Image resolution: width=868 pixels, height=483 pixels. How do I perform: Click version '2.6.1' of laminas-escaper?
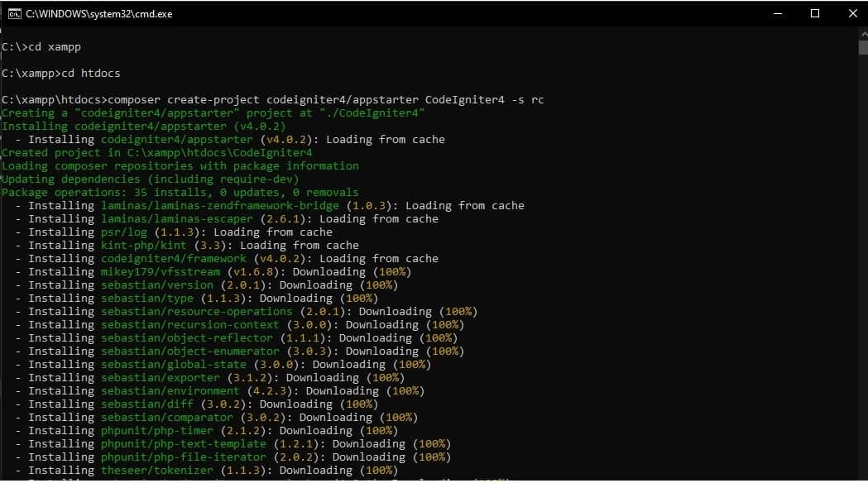click(283, 219)
